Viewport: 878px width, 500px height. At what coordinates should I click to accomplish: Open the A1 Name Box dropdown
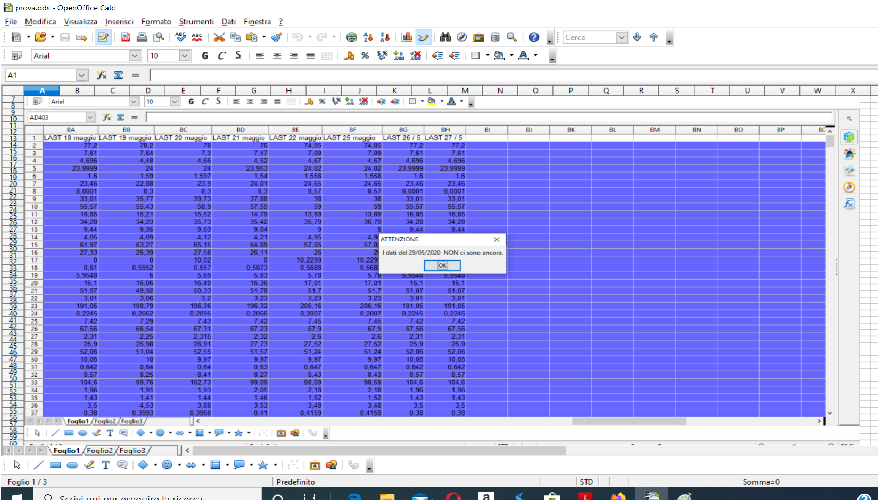(82, 75)
